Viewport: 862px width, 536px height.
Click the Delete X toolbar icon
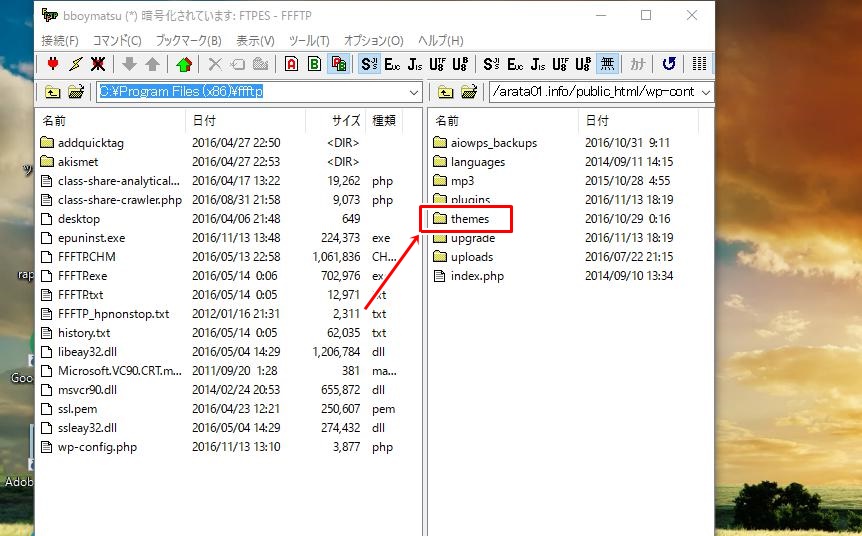point(215,64)
